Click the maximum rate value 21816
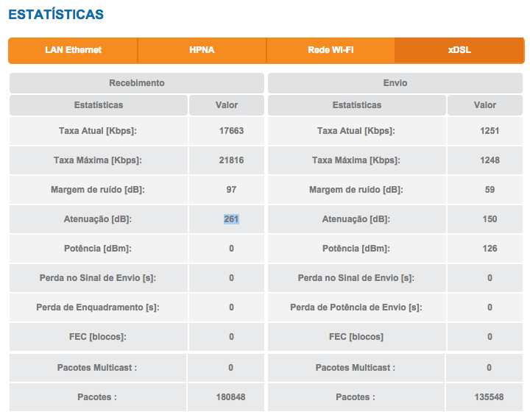 pos(231,160)
